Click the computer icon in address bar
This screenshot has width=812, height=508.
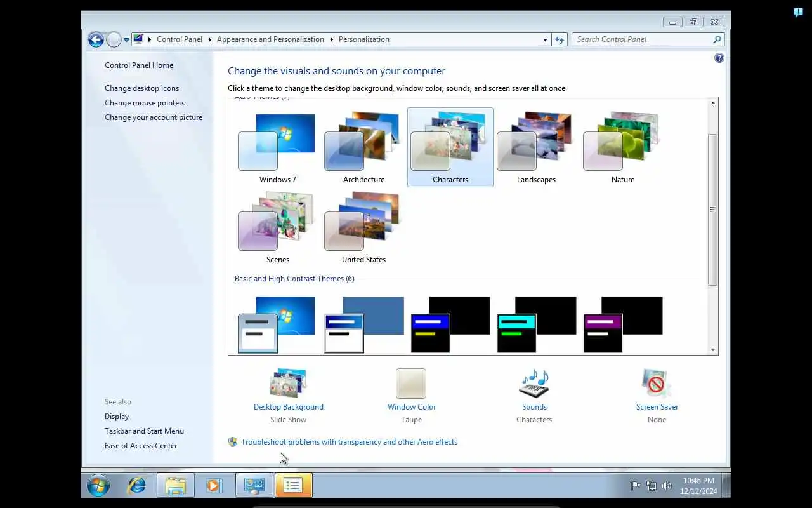(x=139, y=39)
